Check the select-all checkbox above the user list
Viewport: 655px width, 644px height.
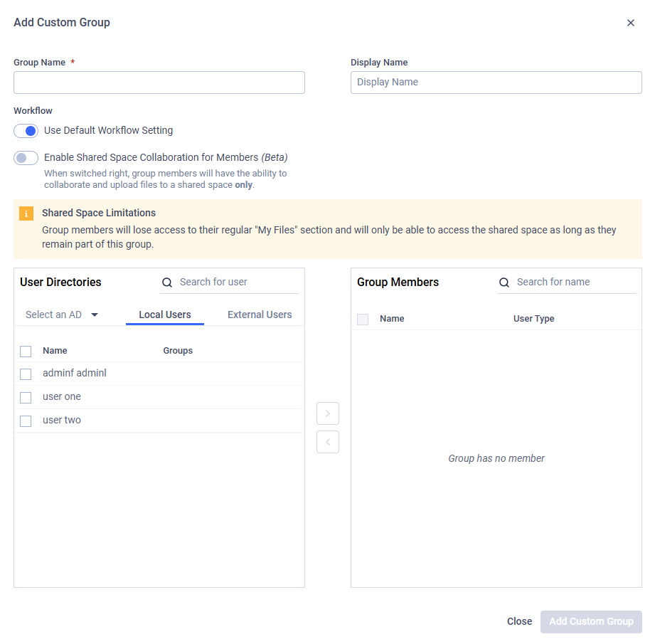(x=26, y=351)
